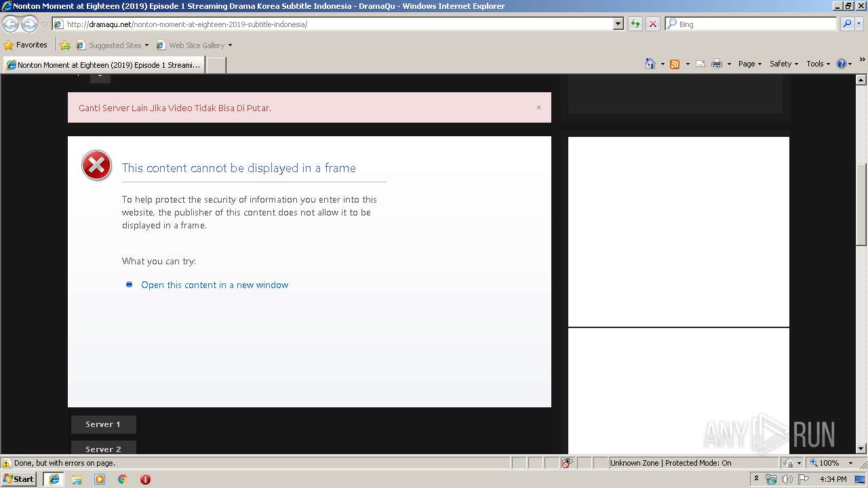Click the Help question mark icon
868x488 pixels.
(x=842, y=64)
